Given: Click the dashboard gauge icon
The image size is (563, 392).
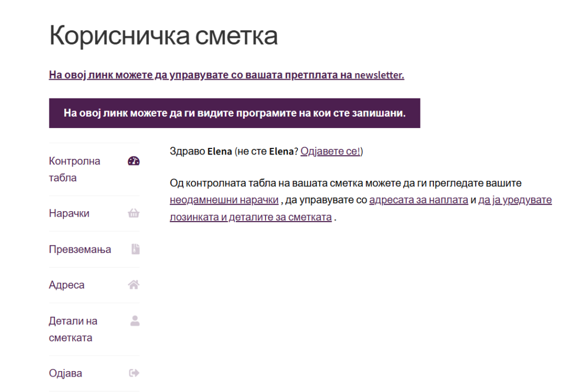Looking at the screenshot, I should [134, 161].
